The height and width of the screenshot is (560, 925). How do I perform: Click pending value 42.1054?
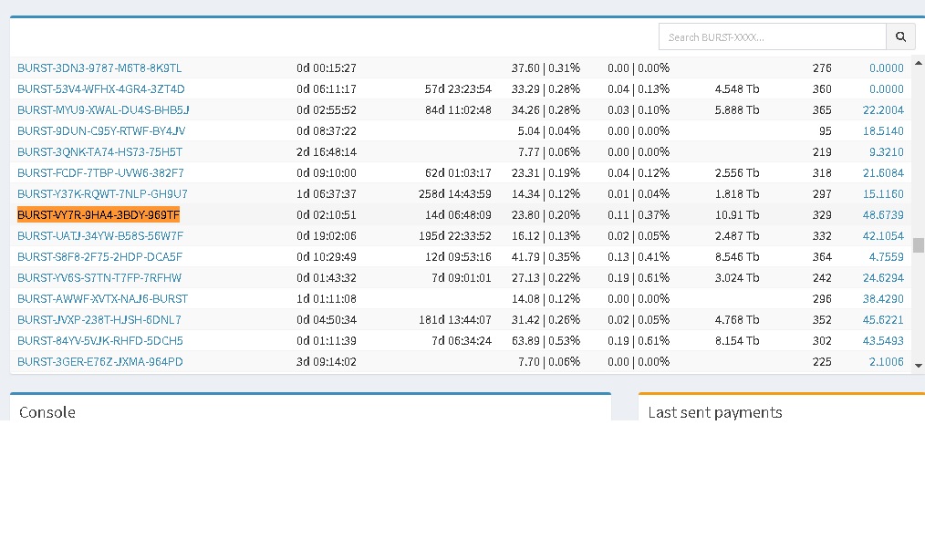[x=882, y=235]
